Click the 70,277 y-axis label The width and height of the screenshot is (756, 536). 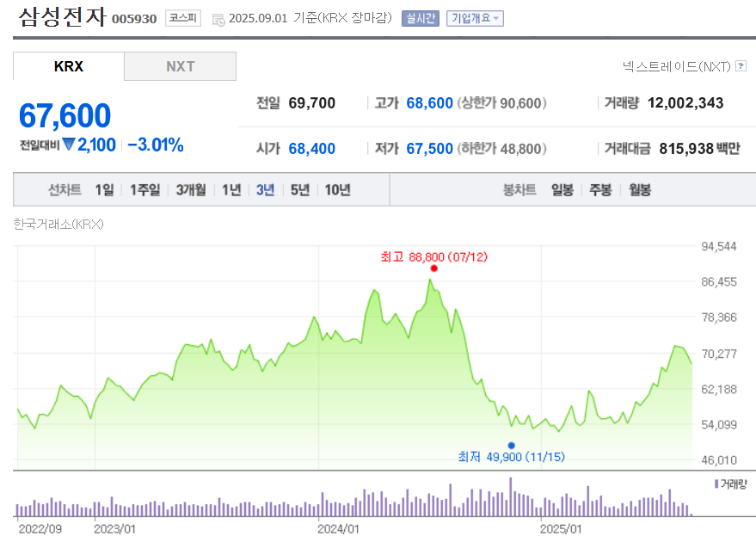point(719,354)
